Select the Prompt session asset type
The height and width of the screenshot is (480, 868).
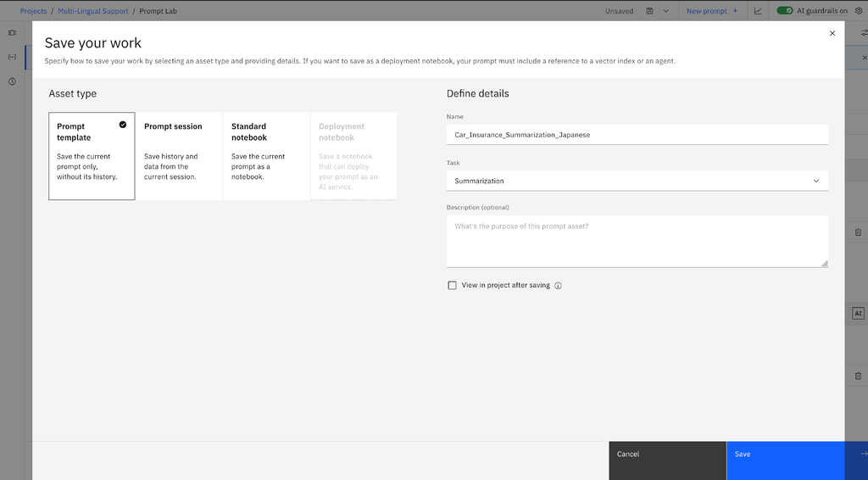[179, 156]
